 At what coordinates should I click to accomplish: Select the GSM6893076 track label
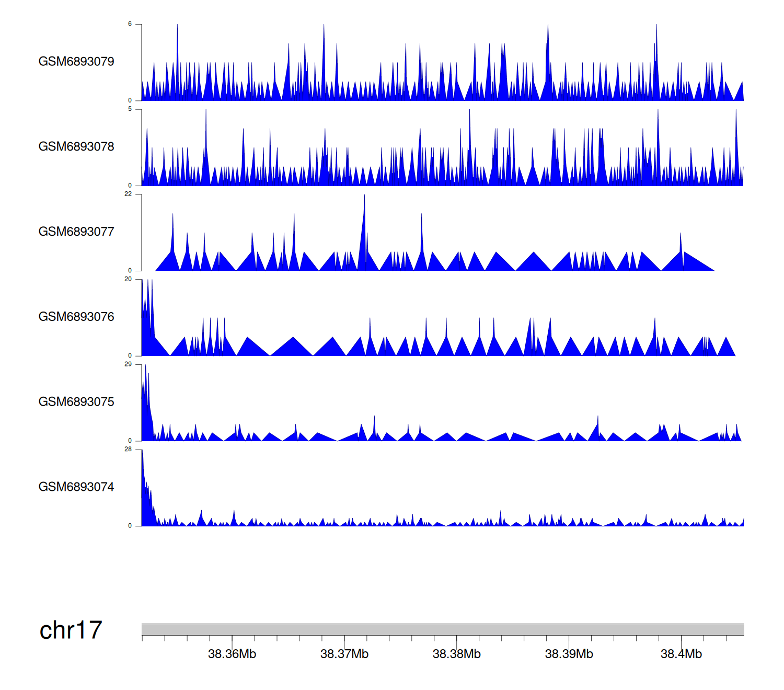76,317
